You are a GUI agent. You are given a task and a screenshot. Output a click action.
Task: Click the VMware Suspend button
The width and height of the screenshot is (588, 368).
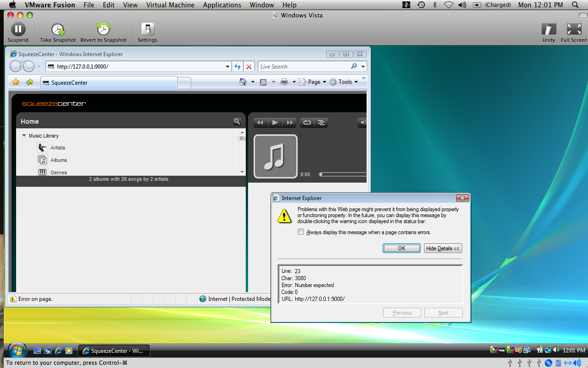18,29
